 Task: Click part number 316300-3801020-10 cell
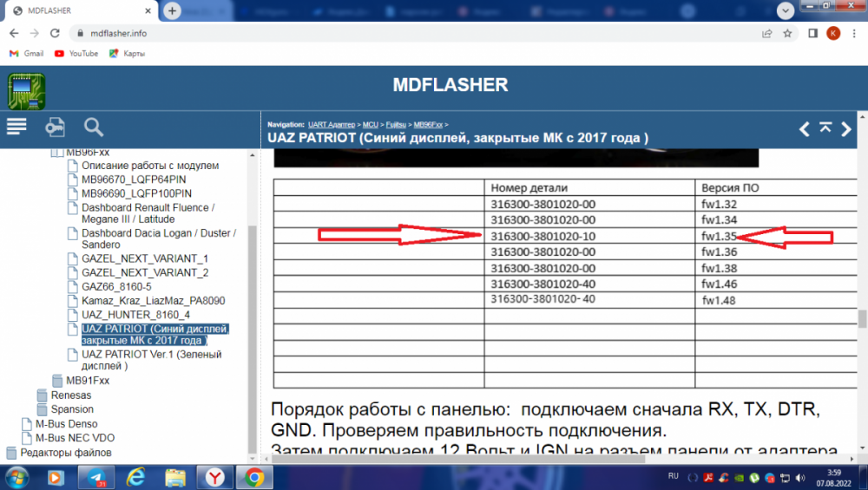(x=589, y=236)
